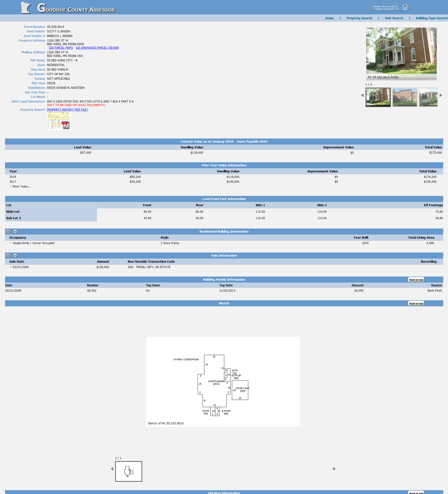
Task: Expand Single-Family / Owner Occupied building row
Action: (32, 243)
